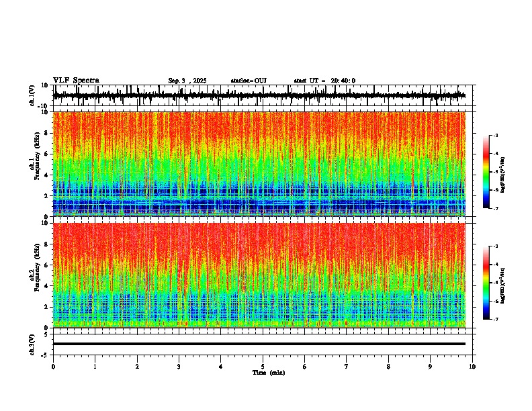Click time axis tick label "4"
The image size is (532, 411).
tap(221, 367)
